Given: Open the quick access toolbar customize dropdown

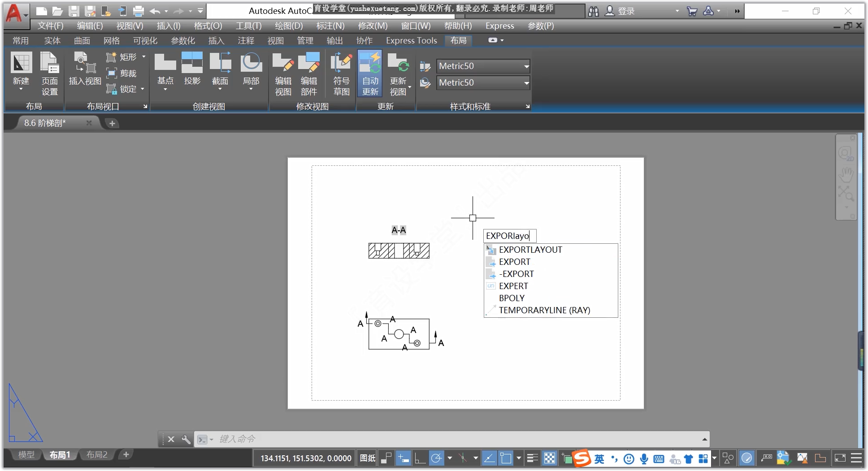Looking at the screenshot, I should pos(200,11).
